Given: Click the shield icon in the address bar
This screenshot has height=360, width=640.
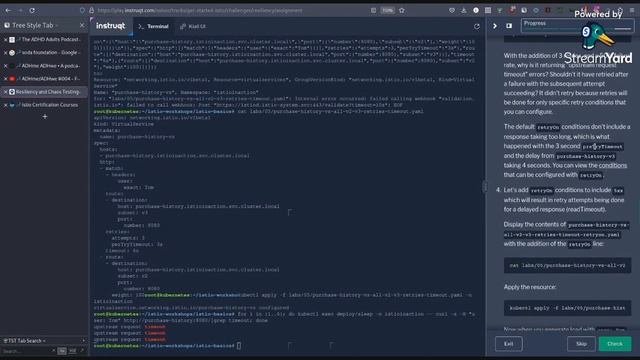Looking at the screenshot, I should coord(82,10).
